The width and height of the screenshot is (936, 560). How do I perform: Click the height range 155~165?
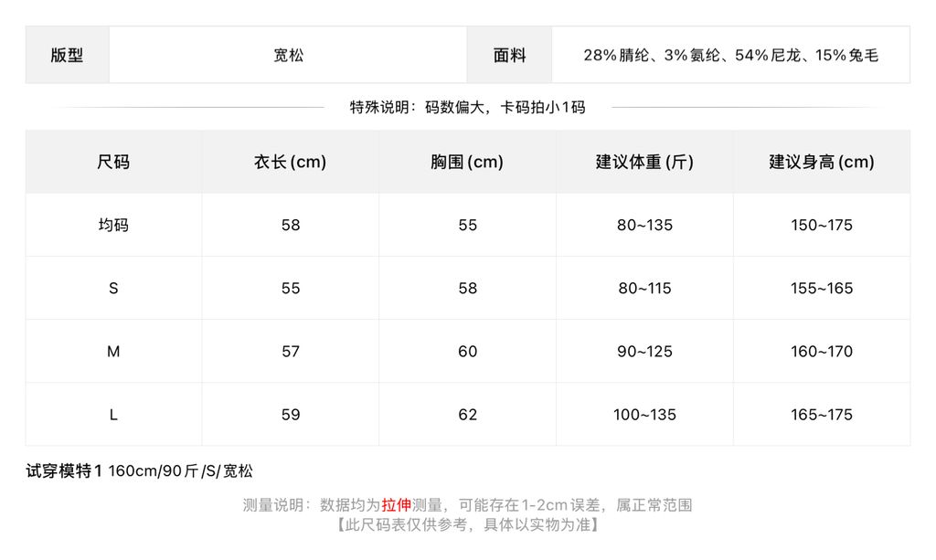pyautogui.click(x=822, y=289)
